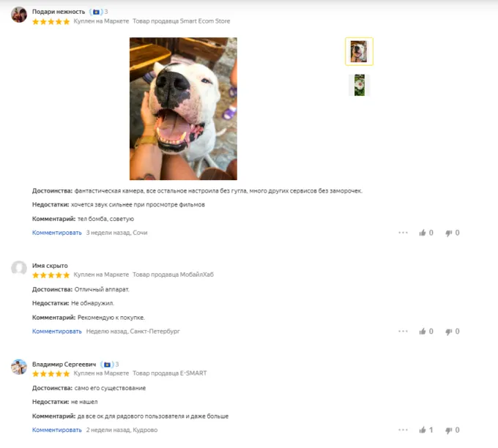Screen dimensions: 498x448
Task: Open Подари нежность user avatar
Action: 19,15
